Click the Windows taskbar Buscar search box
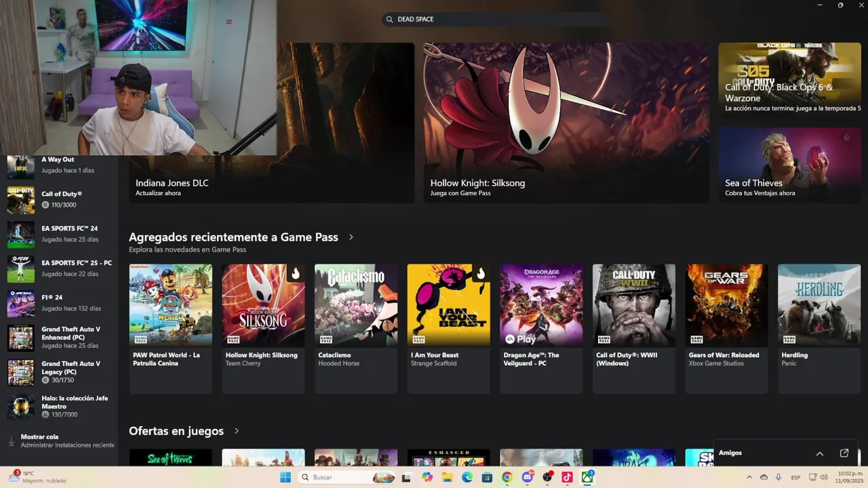Viewport: 868px width, 488px height. coord(347,477)
